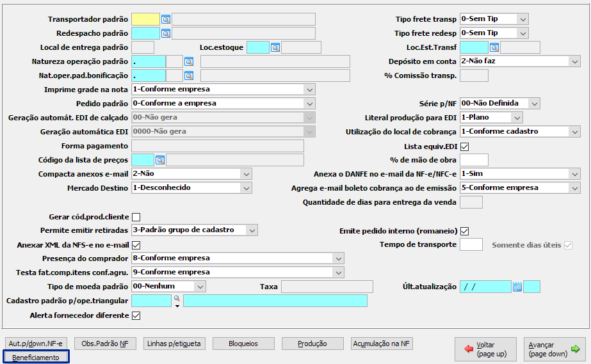Open lookup for Redespacho padrão
This screenshot has width=591, height=364.
pyautogui.click(x=165, y=33)
